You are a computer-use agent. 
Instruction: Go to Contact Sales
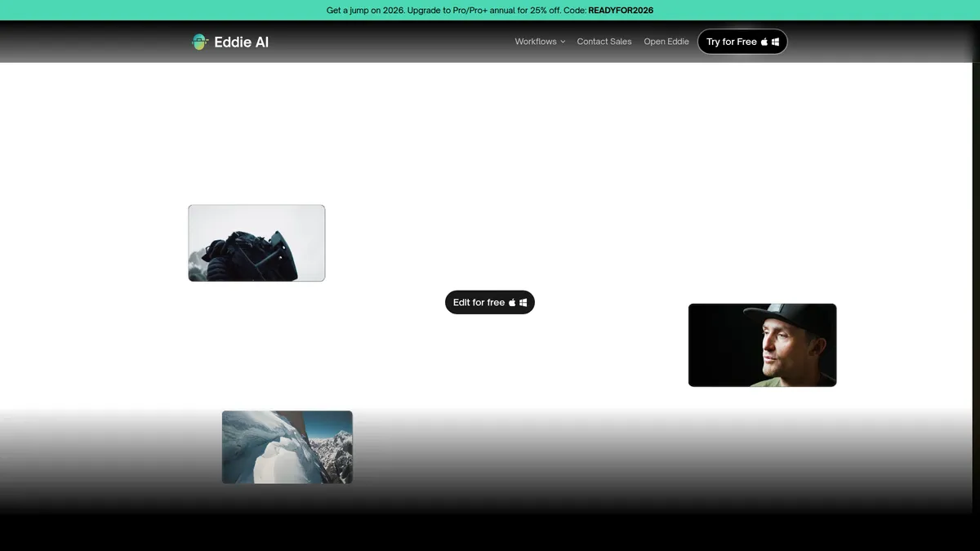point(604,42)
